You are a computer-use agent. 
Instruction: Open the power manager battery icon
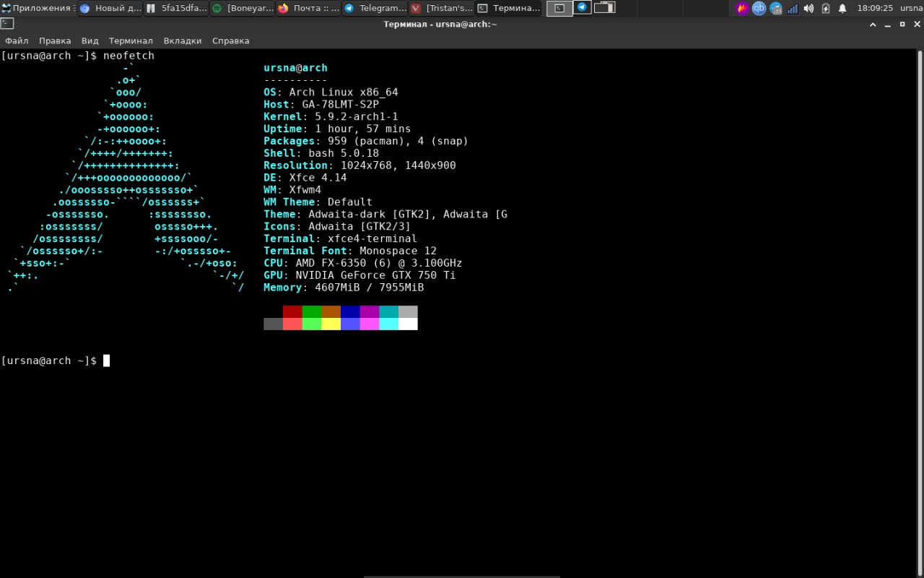click(x=825, y=8)
